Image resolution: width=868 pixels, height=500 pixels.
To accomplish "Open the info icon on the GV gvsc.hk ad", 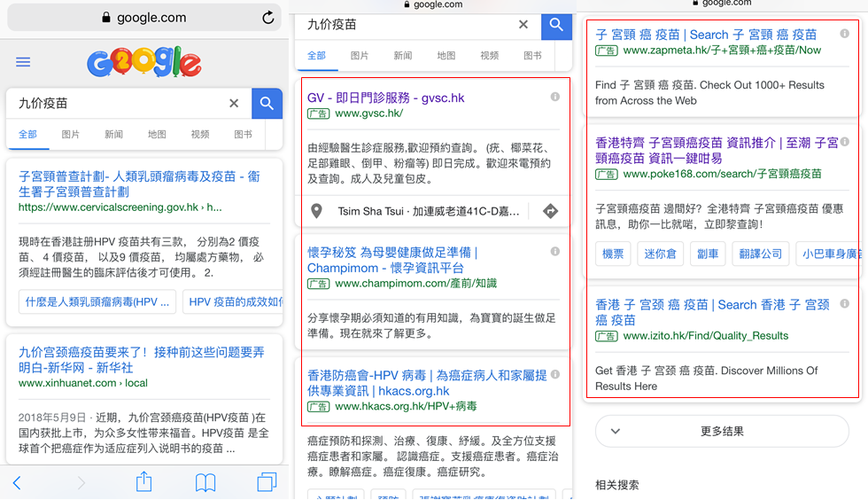I will (554, 97).
